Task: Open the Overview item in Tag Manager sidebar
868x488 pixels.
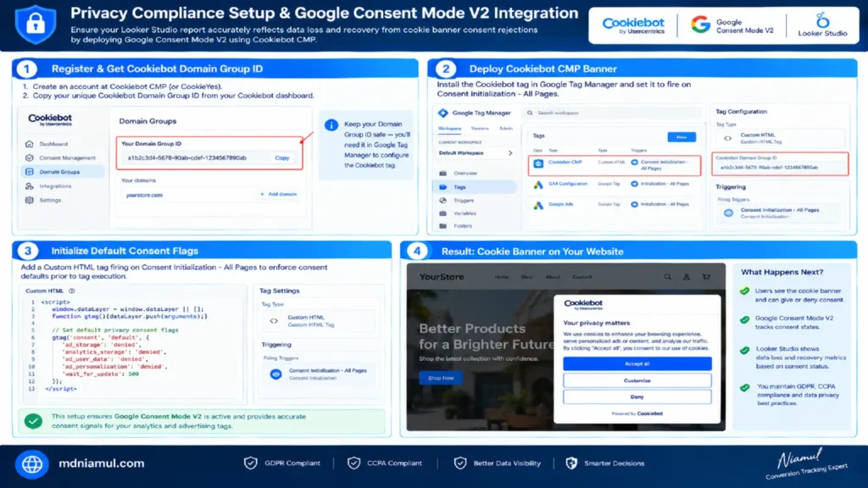Action: pos(465,173)
